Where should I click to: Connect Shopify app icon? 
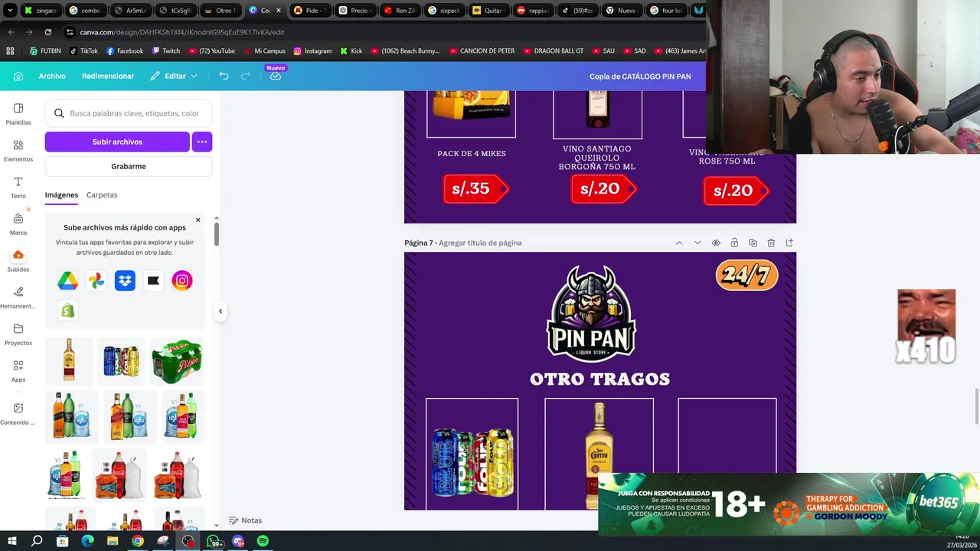pyautogui.click(x=67, y=310)
